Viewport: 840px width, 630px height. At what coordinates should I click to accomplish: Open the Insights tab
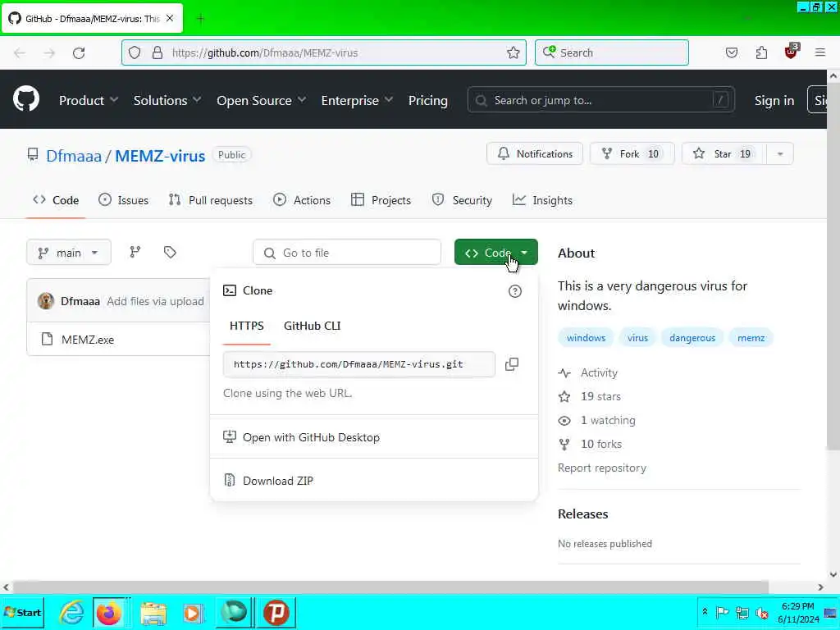[542, 200]
